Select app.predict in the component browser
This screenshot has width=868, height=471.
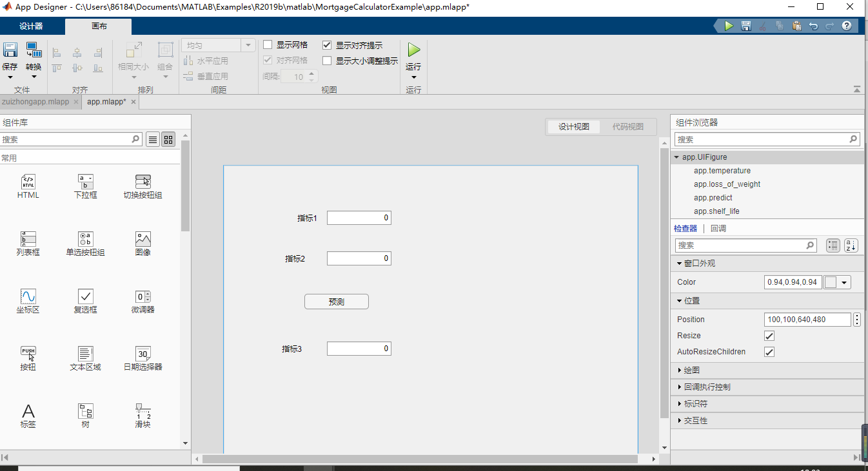pyautogui.click(x=713, y=197)
